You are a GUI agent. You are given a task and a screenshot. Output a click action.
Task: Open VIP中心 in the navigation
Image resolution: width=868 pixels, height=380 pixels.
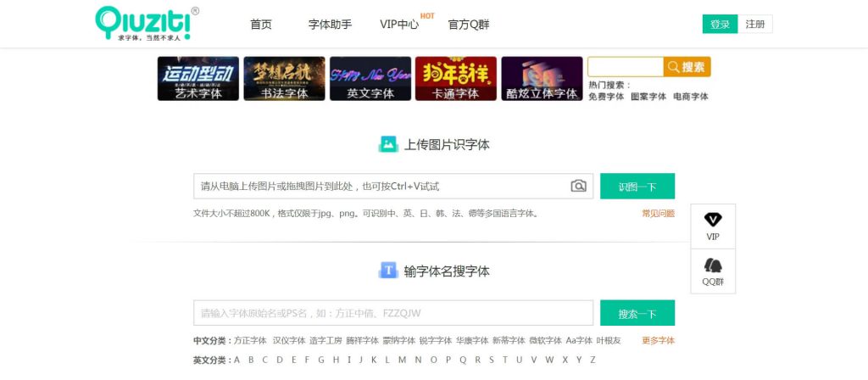point(399,25)
